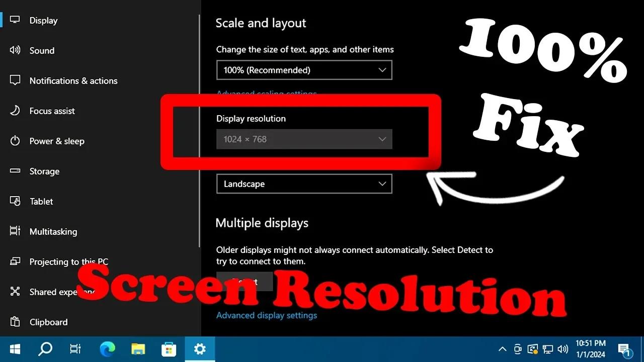Open Task View from the taskbar
The image size is (644, 362).
75,348
